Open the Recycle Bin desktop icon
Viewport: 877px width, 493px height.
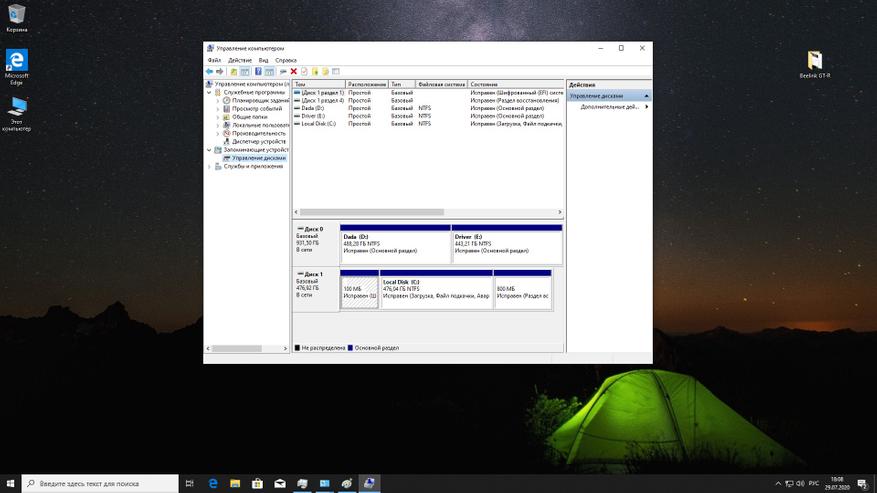pyautogui.click(x=17, y=16)
